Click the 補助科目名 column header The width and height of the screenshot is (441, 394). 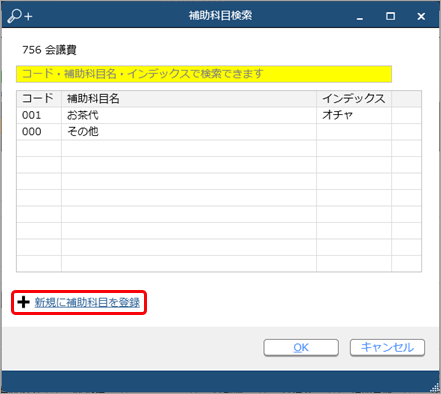[189, 99]
